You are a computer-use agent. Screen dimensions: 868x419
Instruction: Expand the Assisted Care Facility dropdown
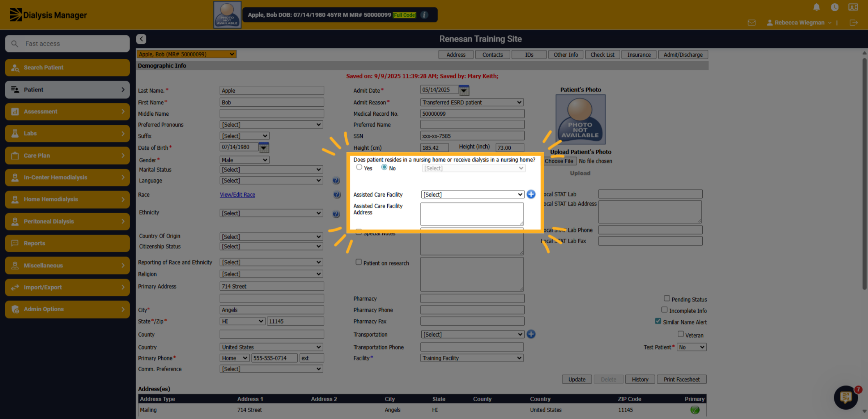pos(472,194)
